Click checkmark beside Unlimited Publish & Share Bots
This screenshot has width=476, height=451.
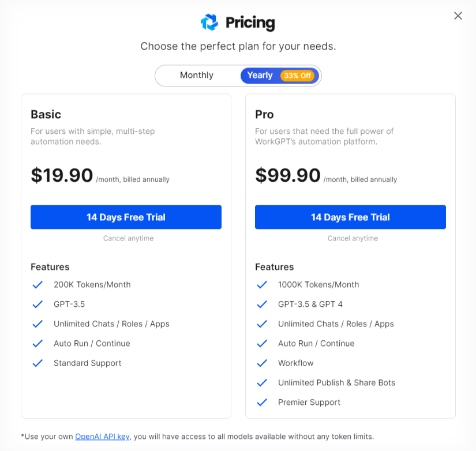[262, 383]
